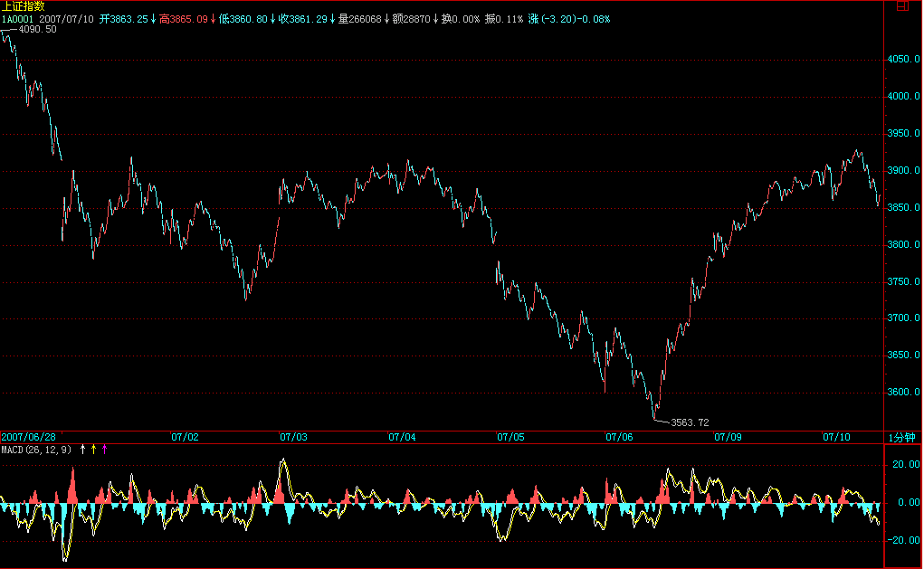Click the down arrow after the 额28870 value

435,18
